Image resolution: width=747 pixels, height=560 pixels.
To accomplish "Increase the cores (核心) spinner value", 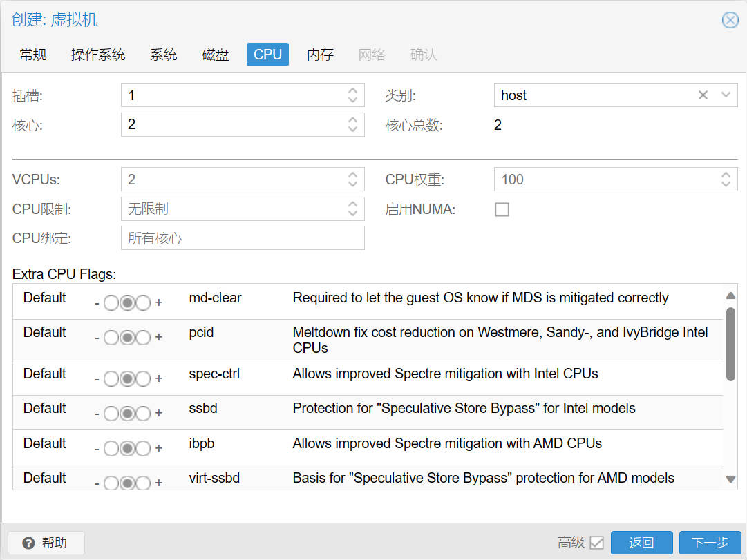I will pyautogui.click(x=352, y=120).
